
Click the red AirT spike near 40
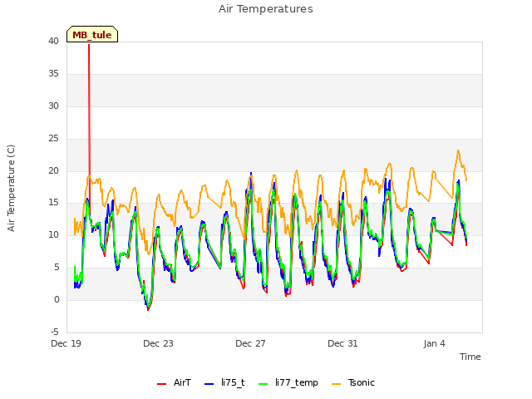89,45
